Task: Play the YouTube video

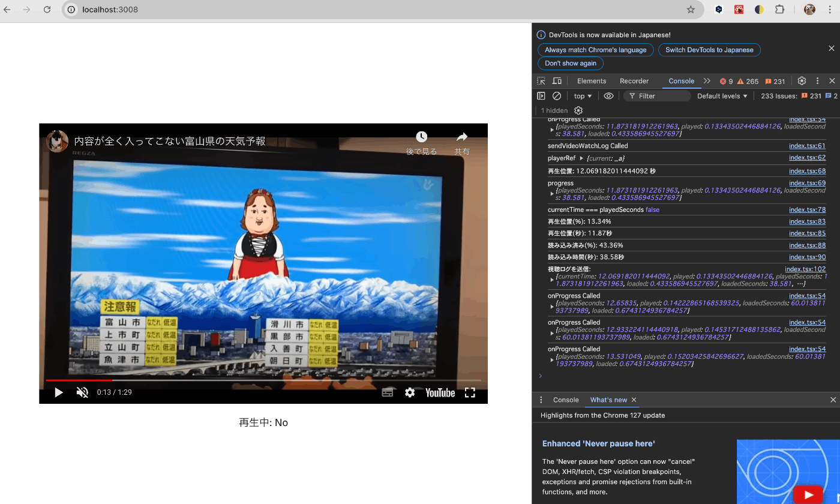Action: click(58, 392)
